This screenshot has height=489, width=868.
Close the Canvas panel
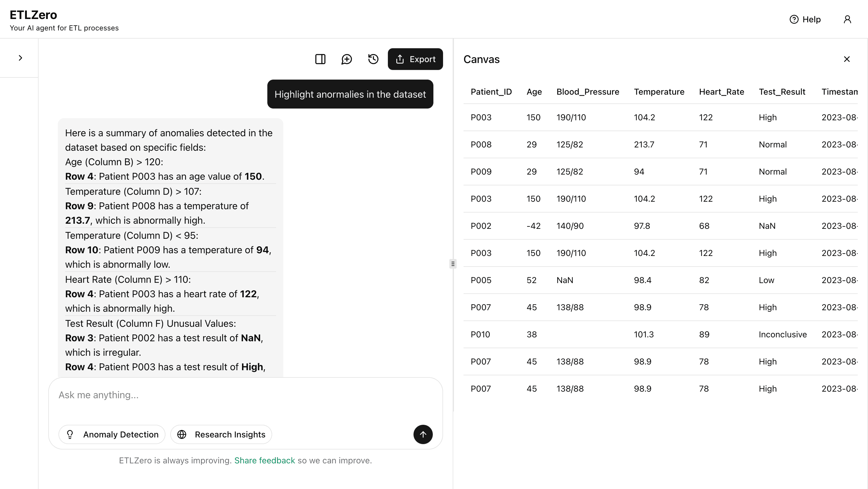click(x=847, y=59)
